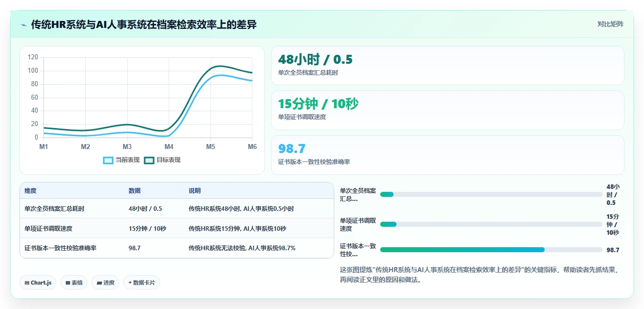Viewport: 644px width, 309px height.
Task: Click the M4 axis label
Action: click(x=169, y=147)
